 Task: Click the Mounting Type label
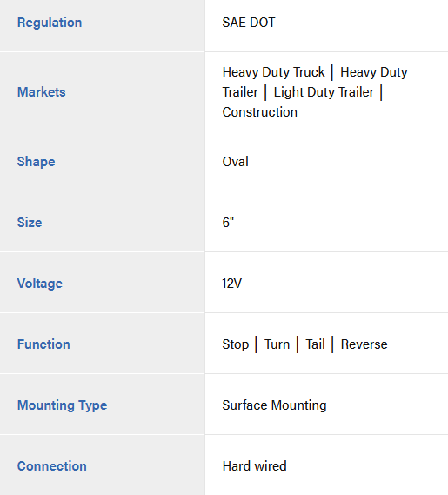coord(62,405)
